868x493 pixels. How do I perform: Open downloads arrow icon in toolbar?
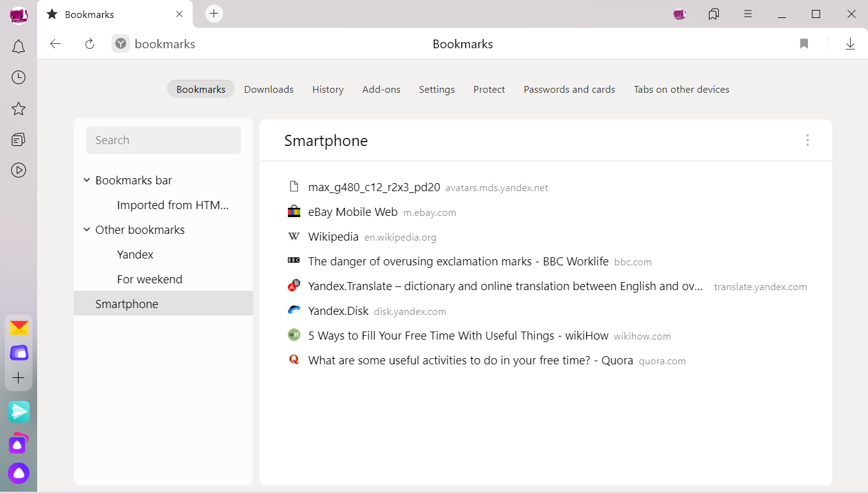click(x=850, y=44)
